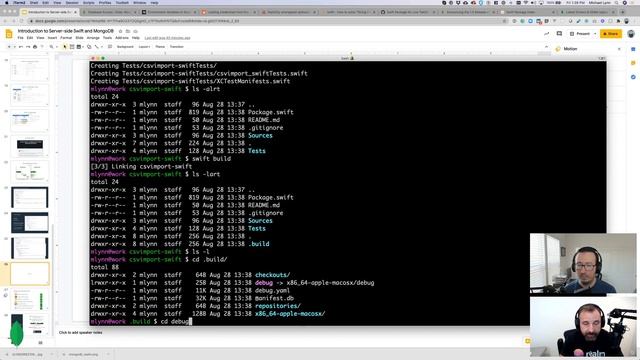Screen dimensions: 640x360
Task: Select the text box tool
Action: 72,47
